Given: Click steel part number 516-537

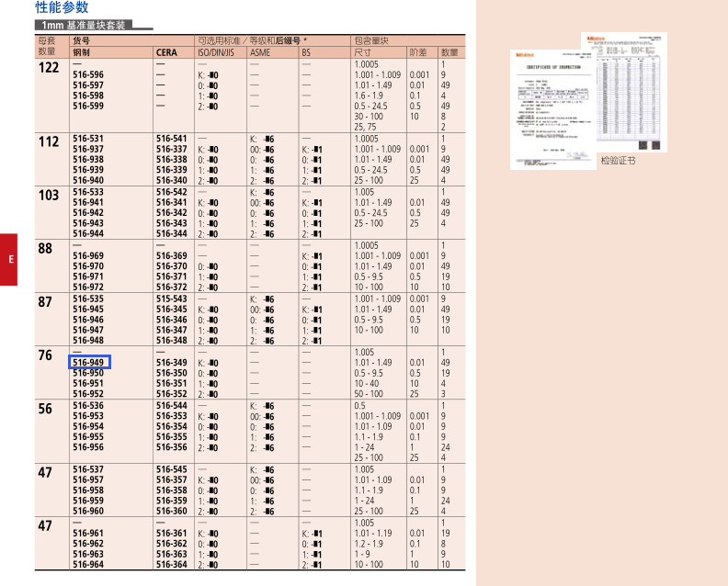Looking at the screenshot, I should pos(88,469).
